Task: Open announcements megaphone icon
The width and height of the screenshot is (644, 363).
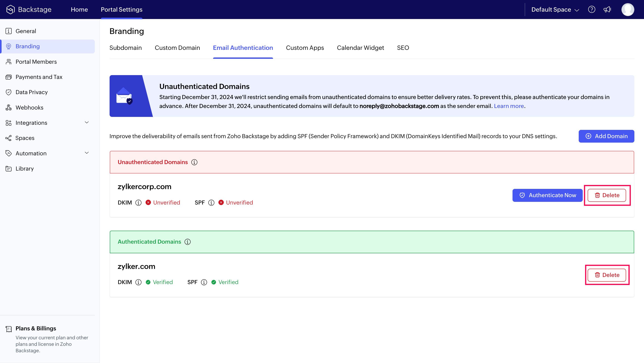Action: click(x=607, y=9)
